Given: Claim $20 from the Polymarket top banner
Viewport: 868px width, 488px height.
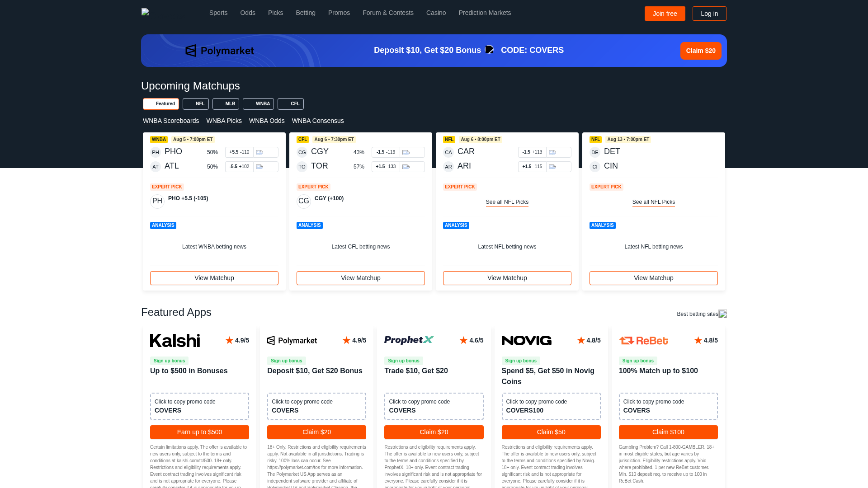Looking at the screenshot, I should (x=701, y=51).
